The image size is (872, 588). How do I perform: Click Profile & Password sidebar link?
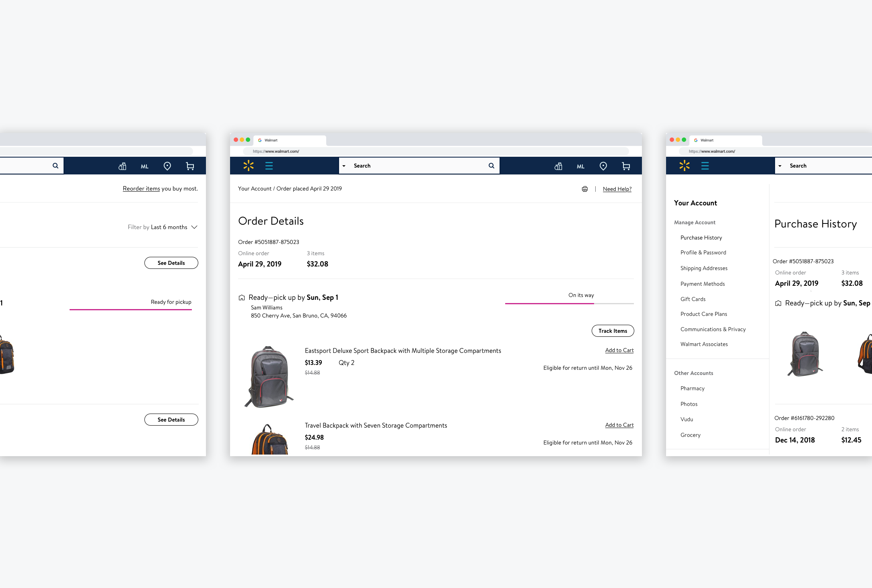[x=703, y=253]
